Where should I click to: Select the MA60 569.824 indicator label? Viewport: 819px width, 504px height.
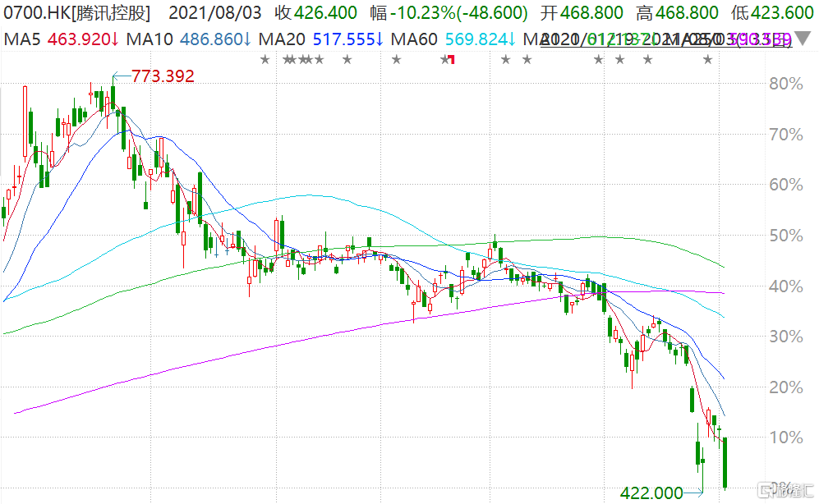(x=453, y=39)
